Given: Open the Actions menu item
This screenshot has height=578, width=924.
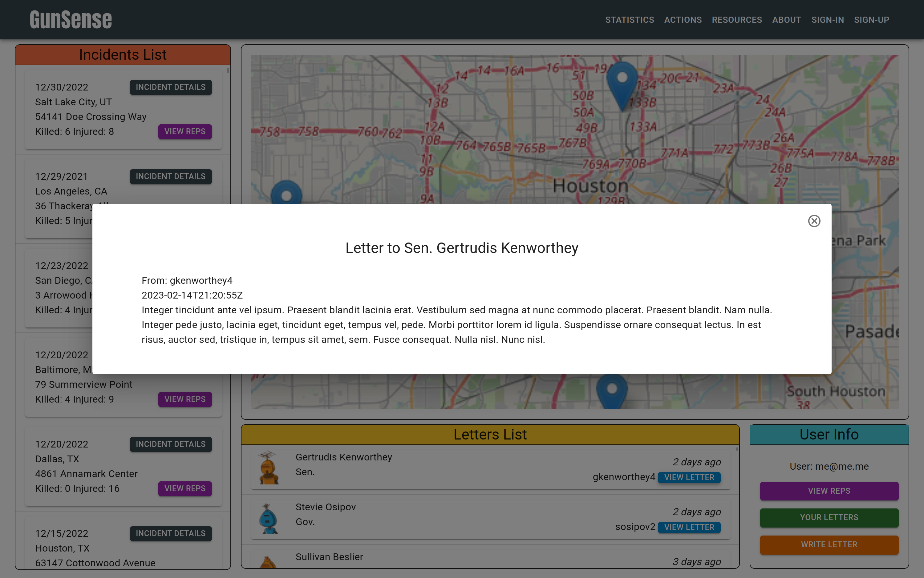Looking at the screenshot, I should pyautogui.click(x=683, y=20).
